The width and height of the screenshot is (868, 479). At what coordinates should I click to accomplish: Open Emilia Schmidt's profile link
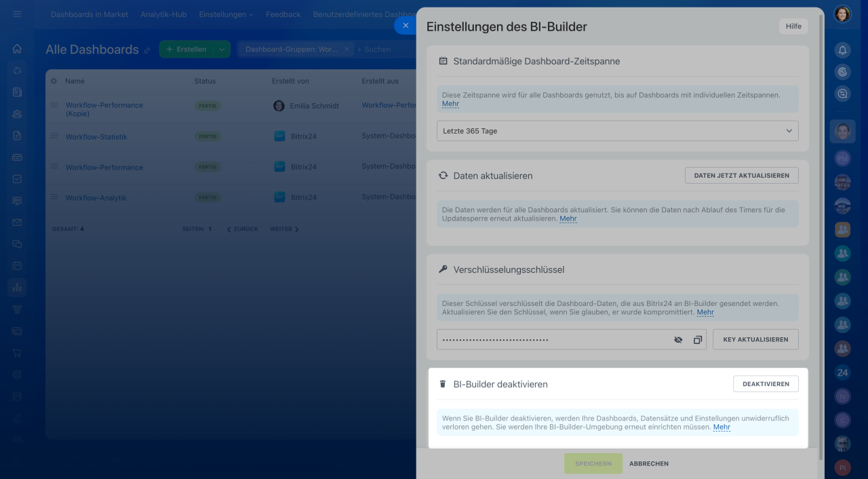pos(314,106)
